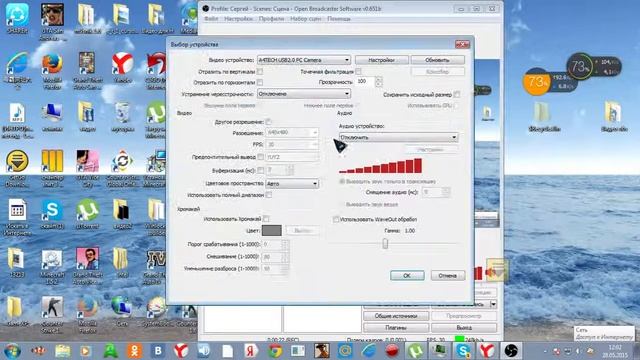Toggle 'Сохранить исходный размер' checkbox
This screenshot has width=640, height=360.
[x=457, y=94]
